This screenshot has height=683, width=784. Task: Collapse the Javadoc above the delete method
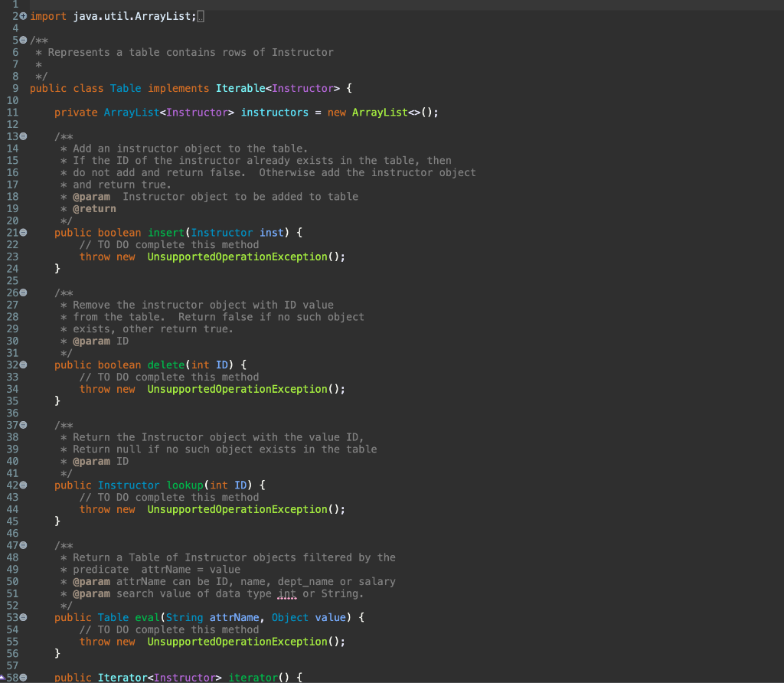[x=24, y=292]
